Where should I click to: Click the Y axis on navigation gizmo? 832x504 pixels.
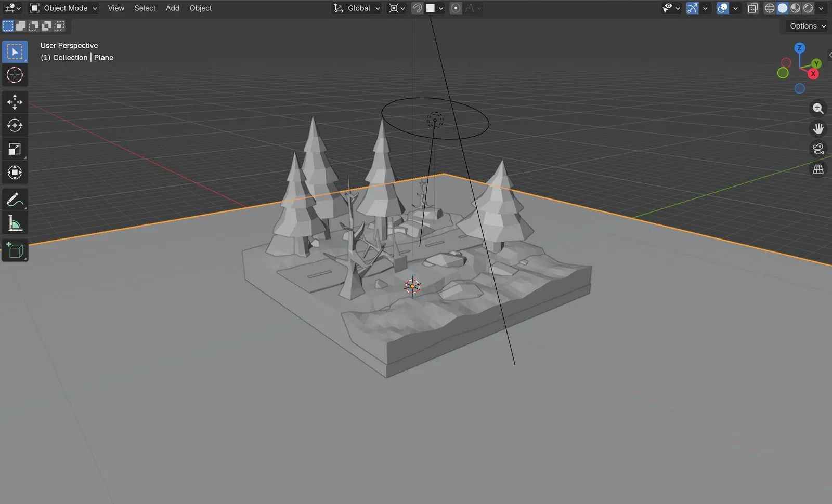[x=816, y=63]
